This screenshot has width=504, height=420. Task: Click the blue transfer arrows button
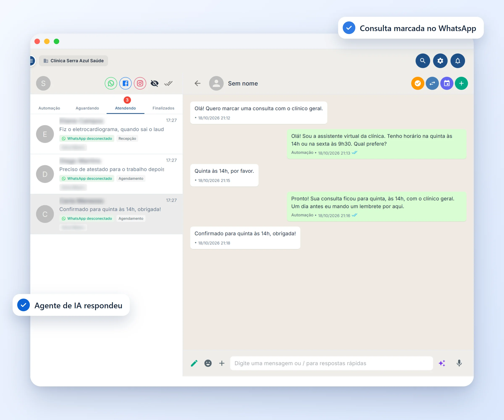pos(432,83)
